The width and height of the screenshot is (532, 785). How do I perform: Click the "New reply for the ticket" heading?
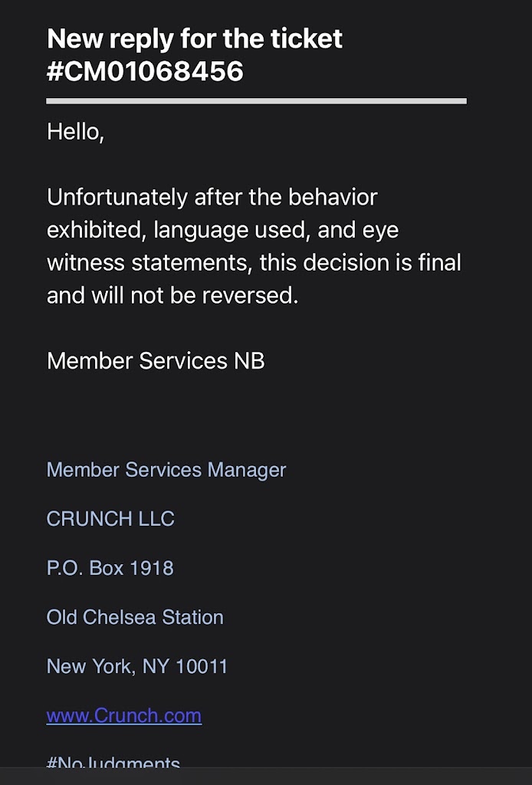pos(195,38)
